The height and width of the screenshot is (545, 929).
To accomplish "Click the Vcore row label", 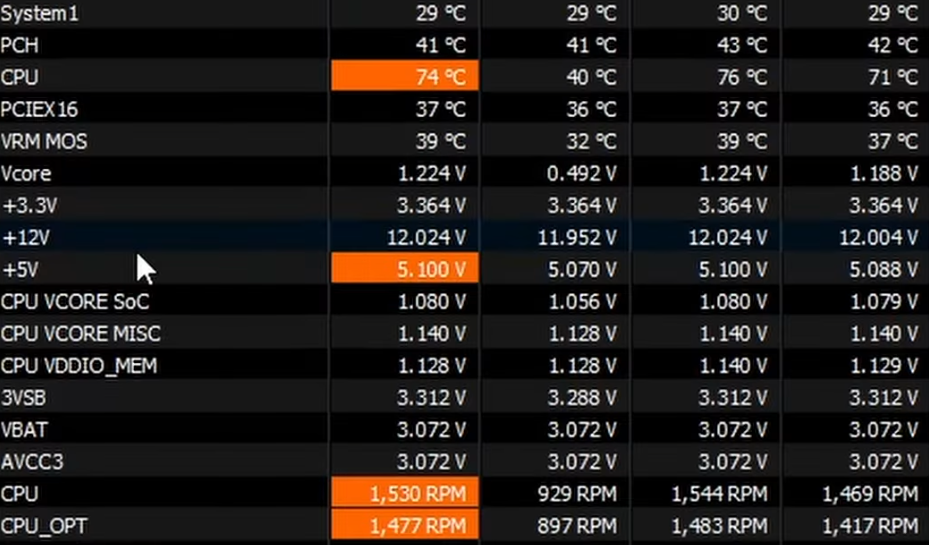I will point(26,174).
